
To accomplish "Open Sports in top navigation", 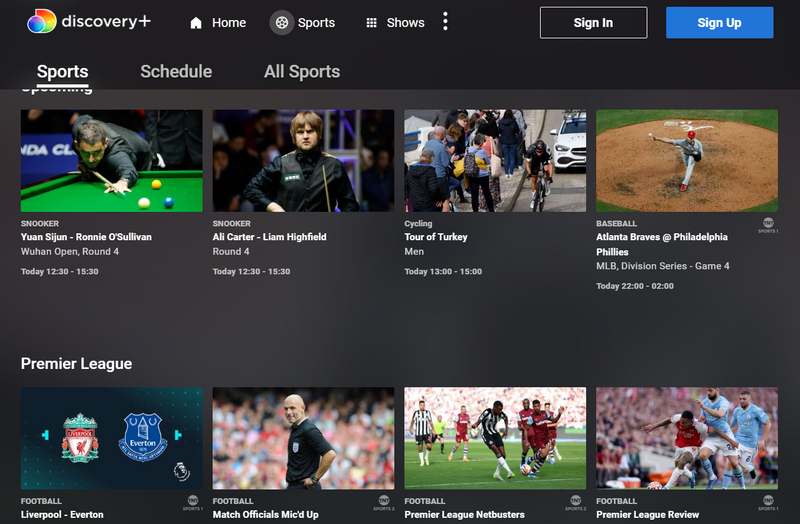I will 303,23.
